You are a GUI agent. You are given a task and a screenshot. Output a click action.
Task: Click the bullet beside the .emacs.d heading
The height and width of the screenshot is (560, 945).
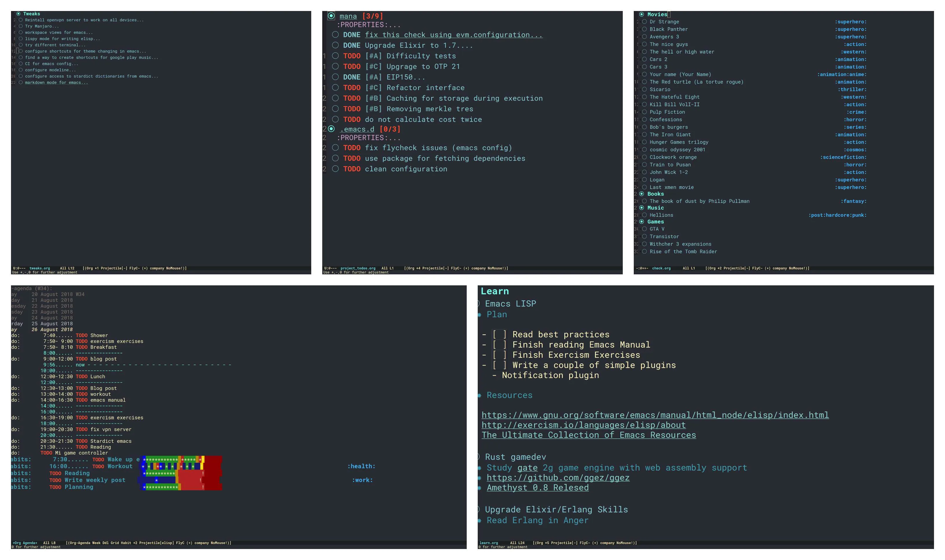point(331,129)
